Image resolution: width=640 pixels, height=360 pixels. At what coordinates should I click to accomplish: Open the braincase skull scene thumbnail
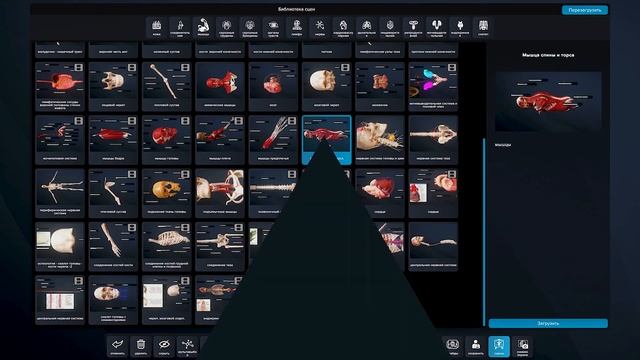pyautogui.click(x=327, y=87)
